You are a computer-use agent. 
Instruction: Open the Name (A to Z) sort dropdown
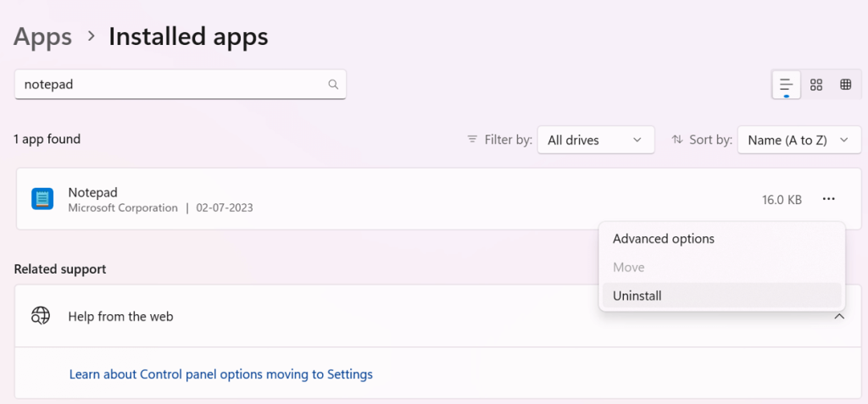pos(798,140)
